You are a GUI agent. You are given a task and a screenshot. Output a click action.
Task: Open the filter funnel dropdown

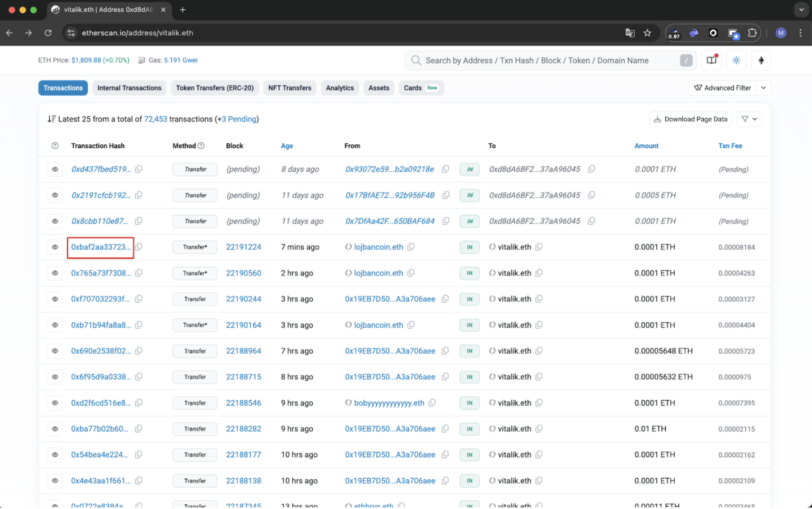point(749,119)
